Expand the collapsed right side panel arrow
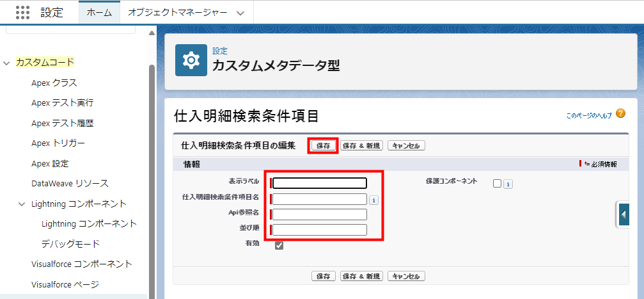The width and height of the screenshot is (644, 299). pyautogui.click(x=625, y=214)
